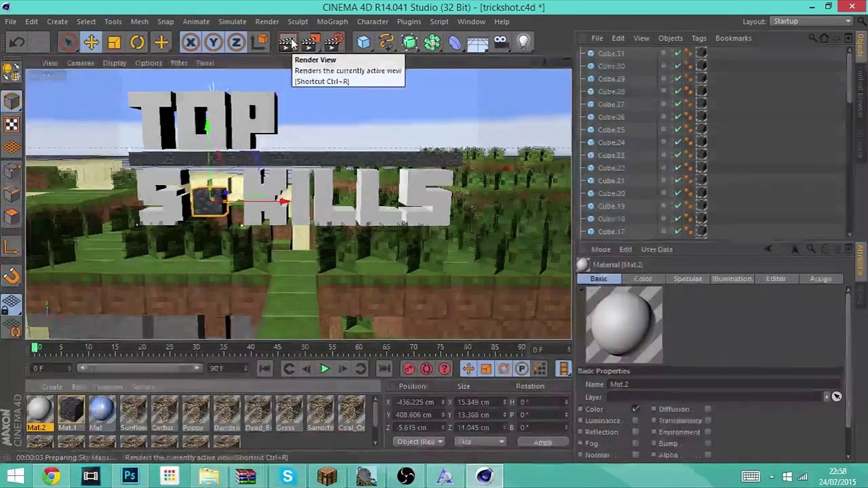Open the viewport Cameras menu
868x488 pixels.
coord(80,63)
